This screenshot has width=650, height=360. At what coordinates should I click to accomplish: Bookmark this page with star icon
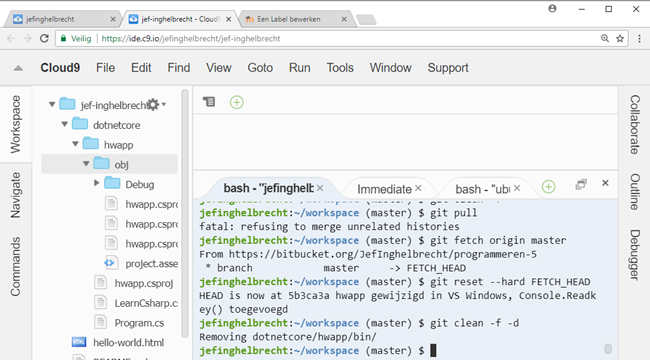click(x=620, y=39)
